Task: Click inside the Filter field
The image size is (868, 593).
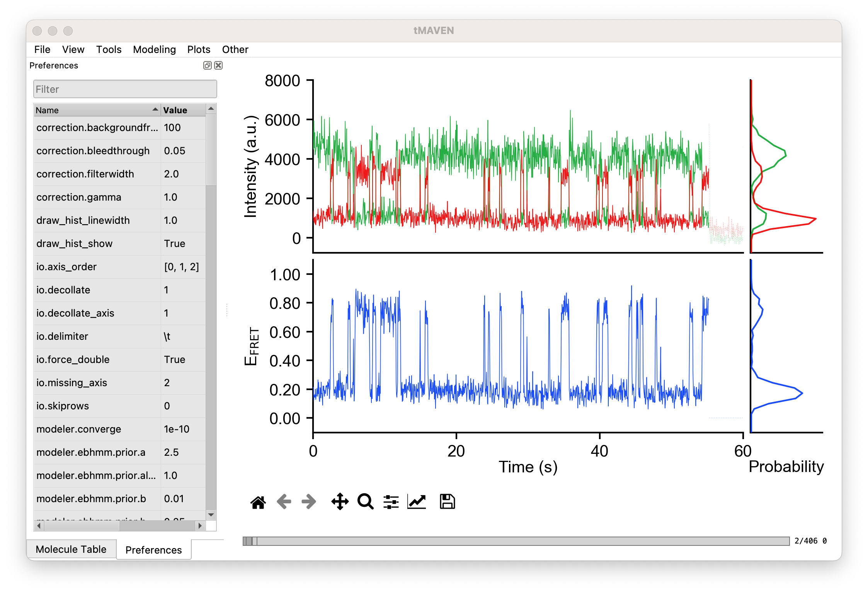Action: 125,89
